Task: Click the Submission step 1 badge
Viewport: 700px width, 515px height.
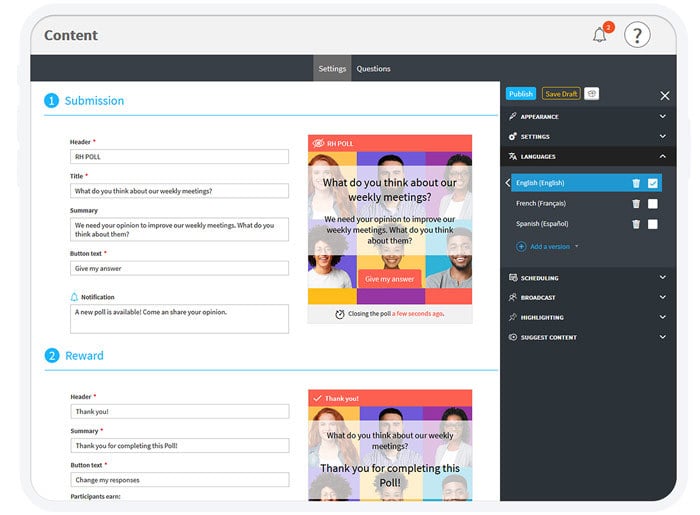Action: [x=51, y=100]
